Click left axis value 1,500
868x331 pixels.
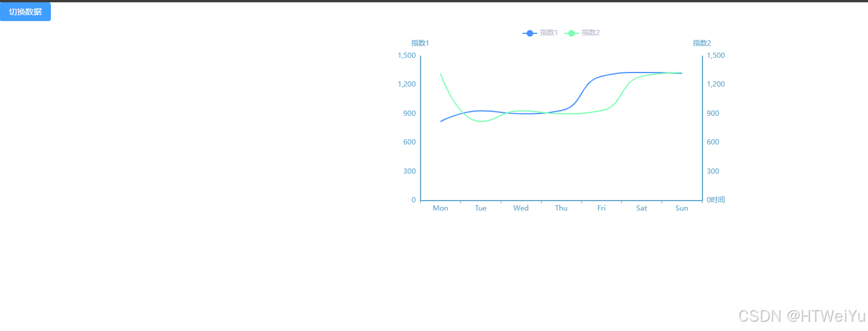[407, 56]
